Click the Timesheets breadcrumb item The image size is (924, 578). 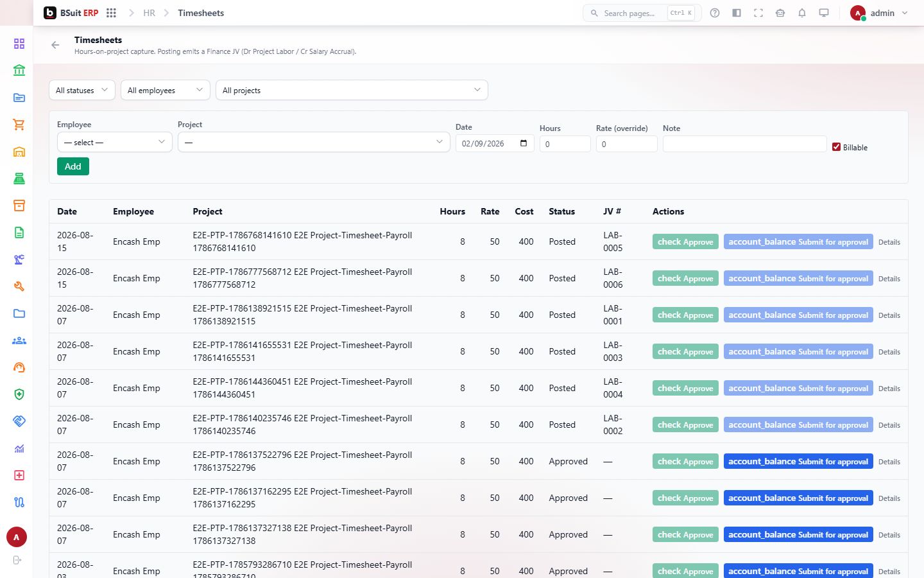click(x=201, y=13)
